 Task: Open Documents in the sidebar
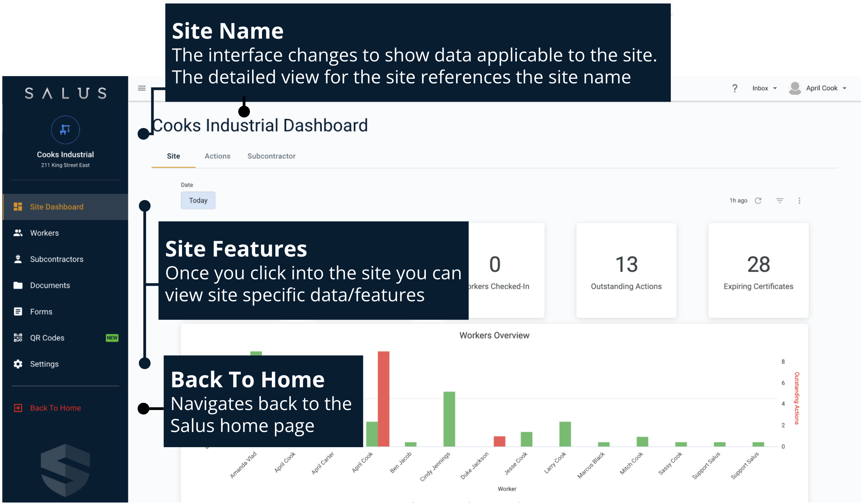[50, 285]
